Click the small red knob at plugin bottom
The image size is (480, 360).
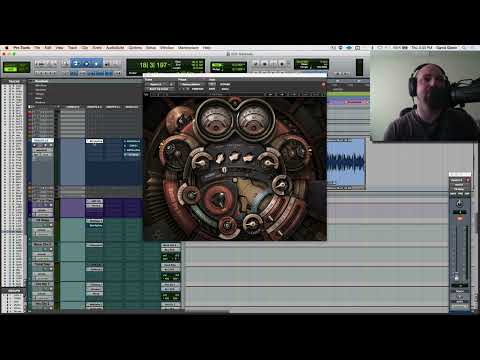point(227,225)
